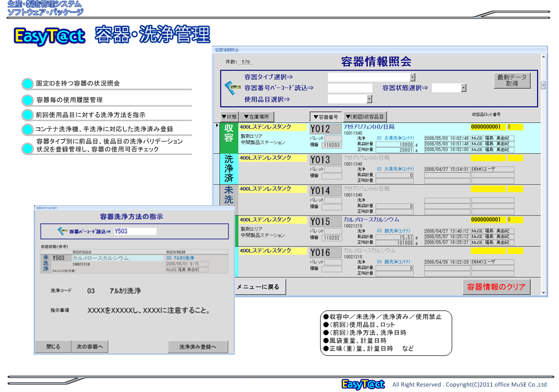Image resolution: width=559 pixels, height=392 pixels.
Task: Open the 容器状態選択 dropdown
Action: 464,87
